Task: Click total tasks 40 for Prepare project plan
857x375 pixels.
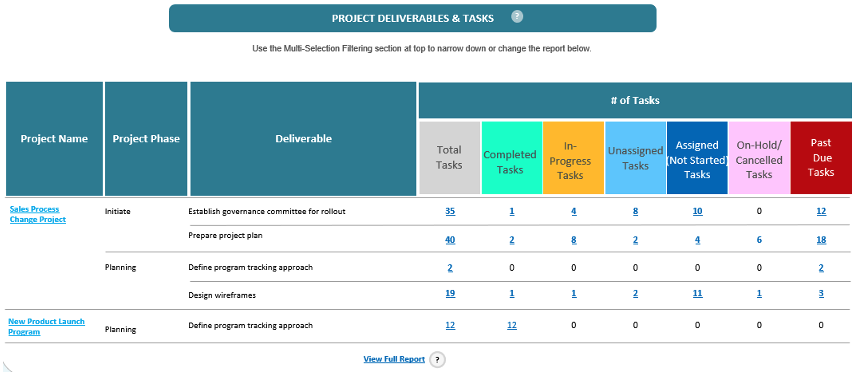Action: point(450,240)
